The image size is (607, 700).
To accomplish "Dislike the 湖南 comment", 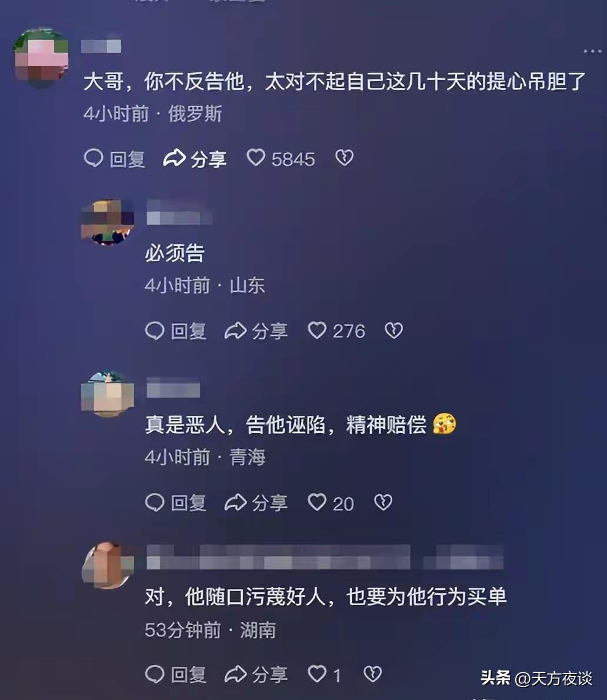I will [x=372, y=674].
